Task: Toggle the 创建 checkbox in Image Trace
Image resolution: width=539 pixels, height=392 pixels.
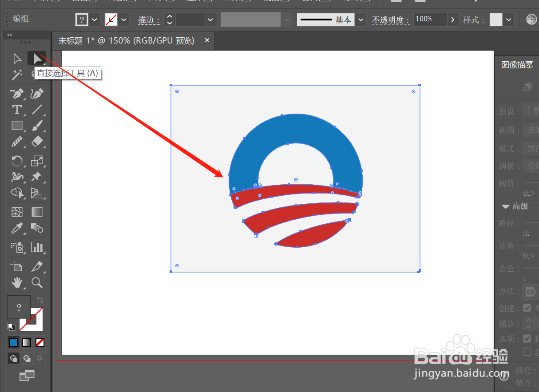Action: (527, 308)
